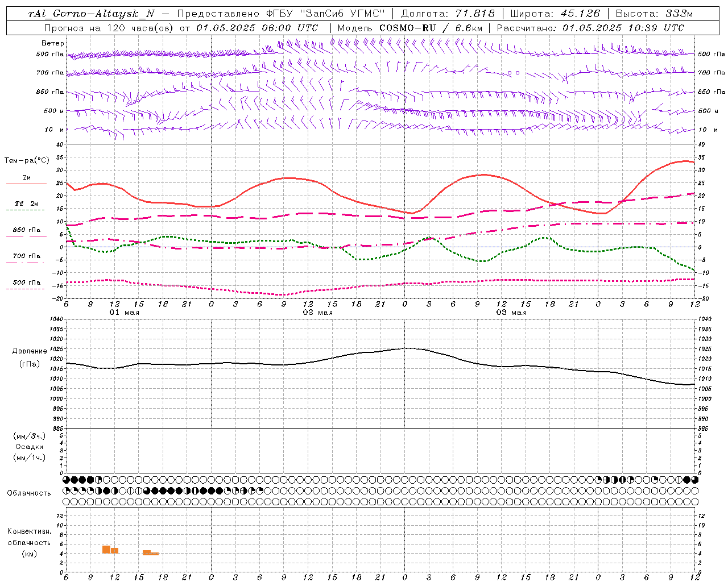Viewport: 728px width, 582px height.
Task: Click the Рассчитано: 01.05.2025 10:39 UTC timestamp
Action: (590, 28)
